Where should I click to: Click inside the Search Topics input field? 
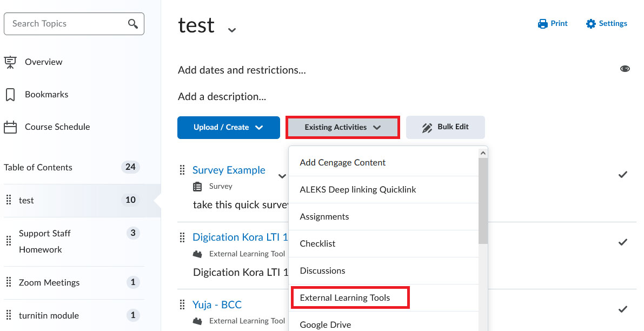click(x=65, y=24)
